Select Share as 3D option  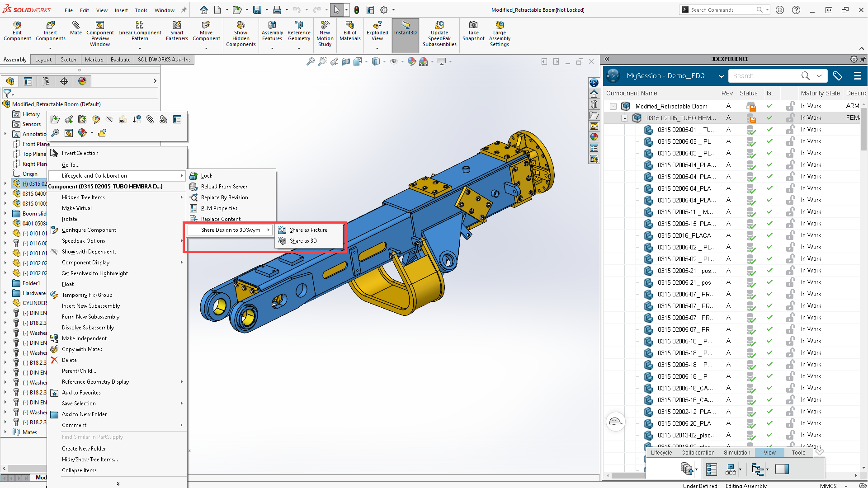[x=303, y=241]
